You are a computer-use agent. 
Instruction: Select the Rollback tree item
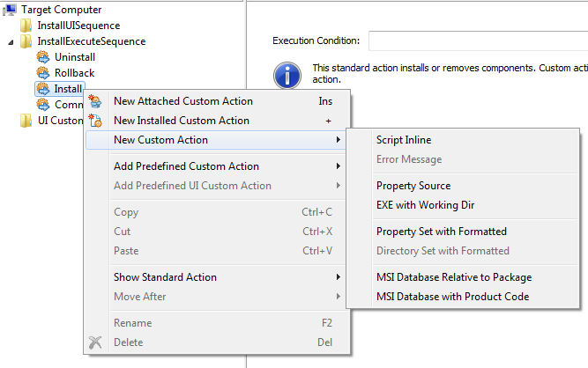[x=74, y=73]
